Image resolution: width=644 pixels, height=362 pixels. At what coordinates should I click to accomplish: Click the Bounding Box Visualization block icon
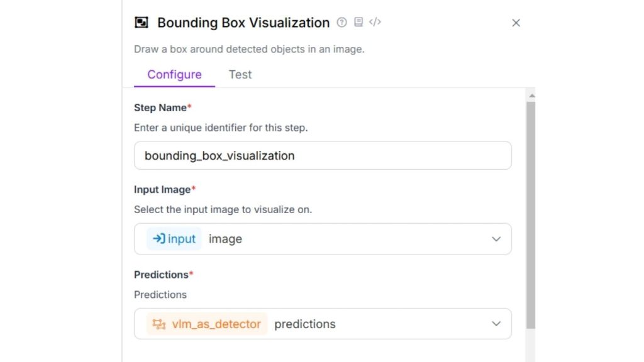[142, 23]
